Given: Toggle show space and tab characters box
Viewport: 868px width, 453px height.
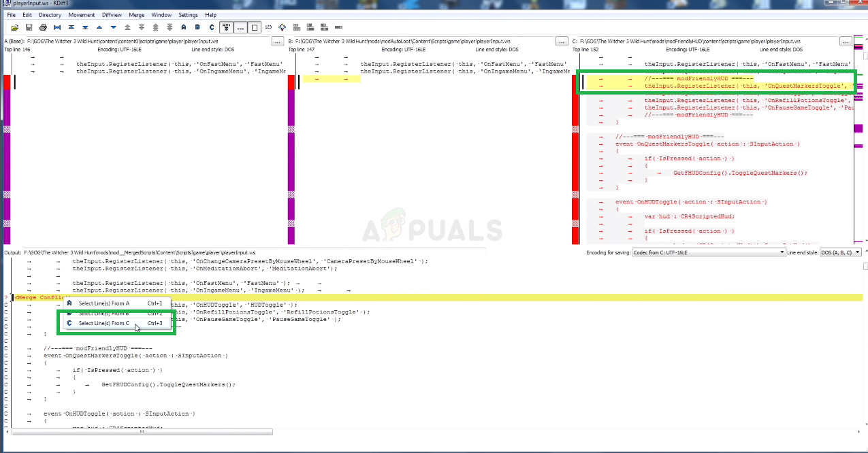Looking at the screenshot, I should (x=255, y=27).
